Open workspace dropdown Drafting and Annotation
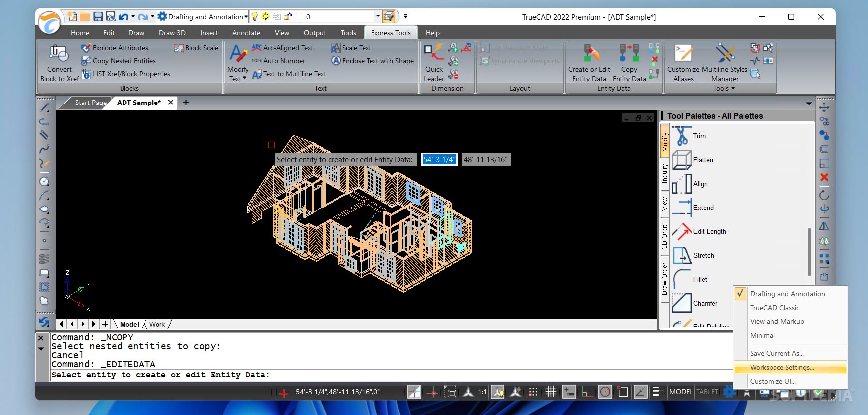This screenshot has width=868, height=415. click(203, 17)
